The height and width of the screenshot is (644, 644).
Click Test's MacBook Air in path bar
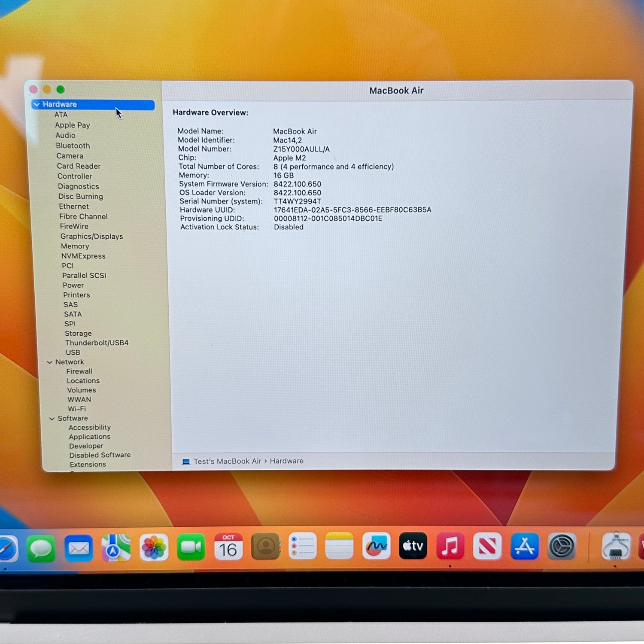pyautogui.click(x=227, y=462)
